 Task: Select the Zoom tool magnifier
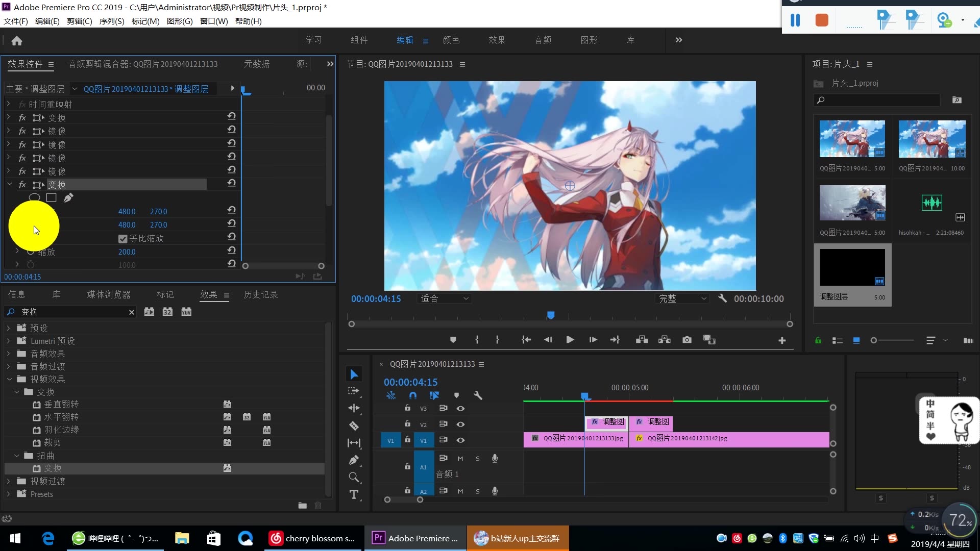tap(354, 478)
